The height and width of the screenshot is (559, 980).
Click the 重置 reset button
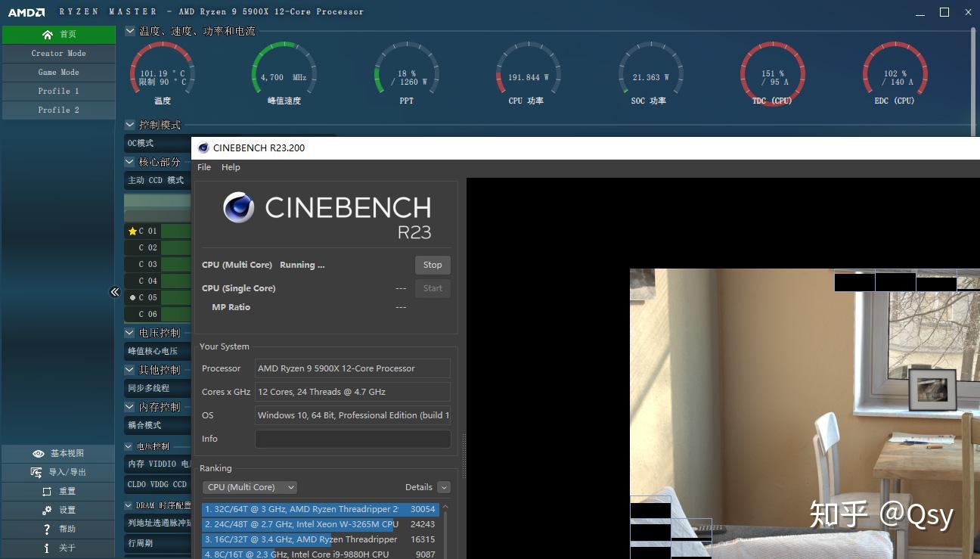point(59,491)
